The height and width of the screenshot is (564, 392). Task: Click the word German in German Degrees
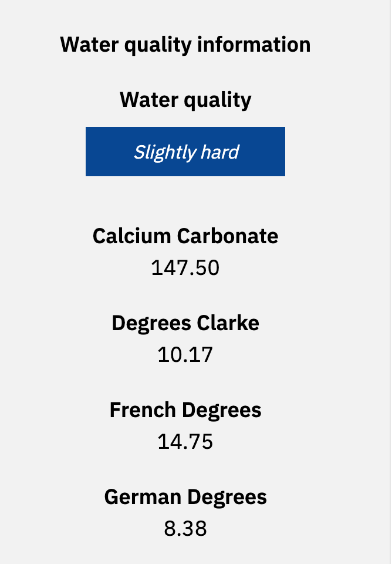143,498
